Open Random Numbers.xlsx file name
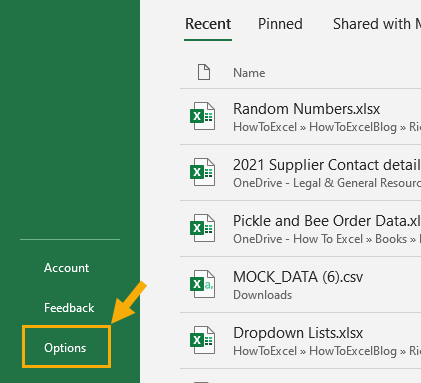This screenshot has height=383, width=421. (x=306, y=109)
